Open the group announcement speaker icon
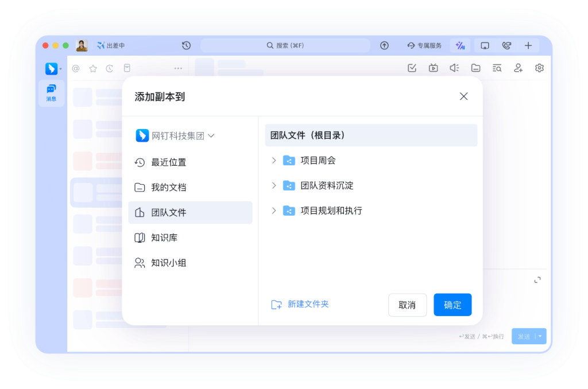The height and width of the screenshot is (389, 588). click(454, 68)
